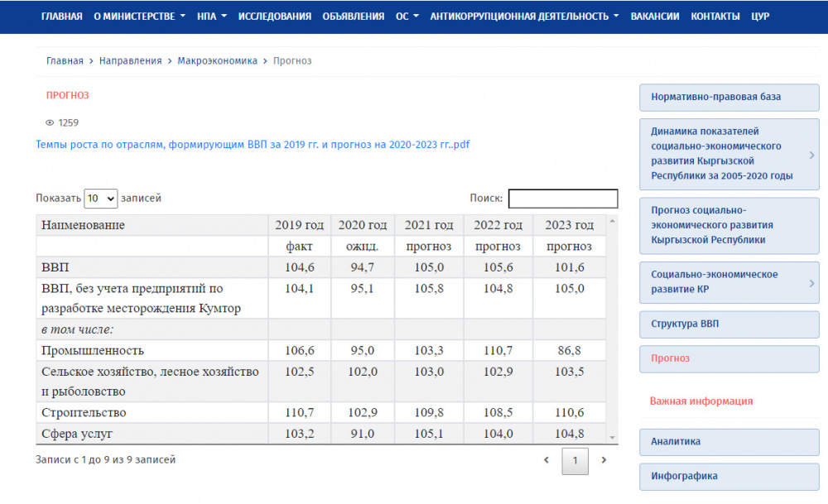
Task: Open the О МИНИСТЕРСТВЕ dropdown menu
Action: [138, 17]
